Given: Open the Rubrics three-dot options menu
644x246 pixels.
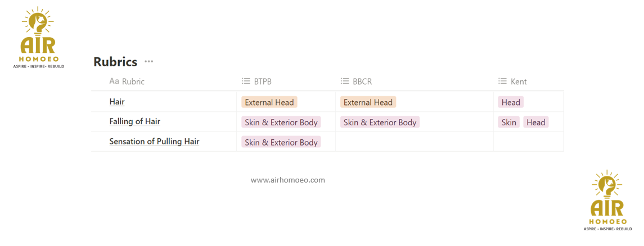Looking at the screenshot, I should click(148, 62).
